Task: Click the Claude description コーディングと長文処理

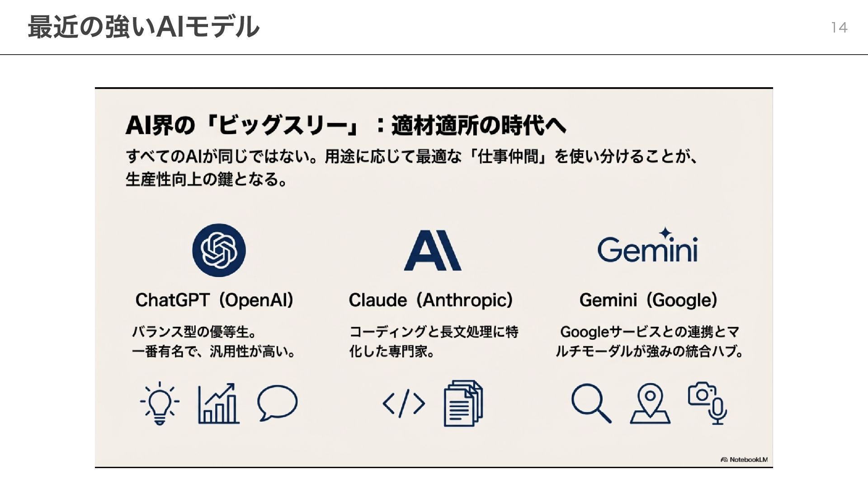Action: click(433, 332)
